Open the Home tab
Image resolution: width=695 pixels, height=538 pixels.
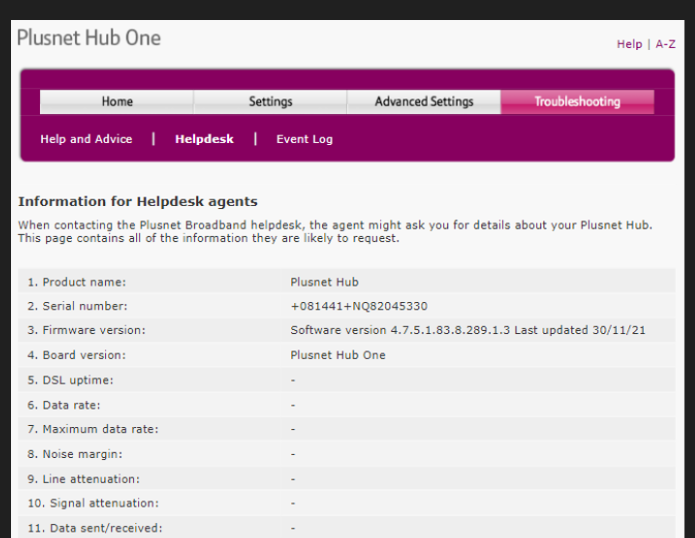(117, 101)
